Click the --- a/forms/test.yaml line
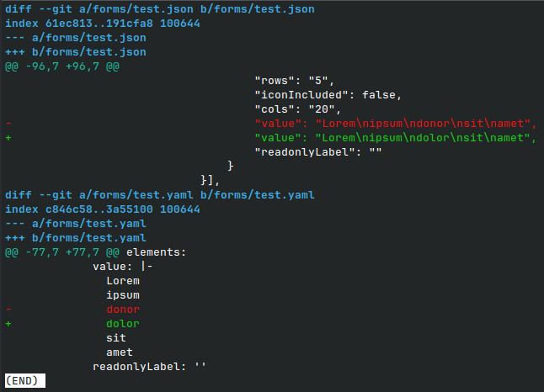 pos(76,224)
